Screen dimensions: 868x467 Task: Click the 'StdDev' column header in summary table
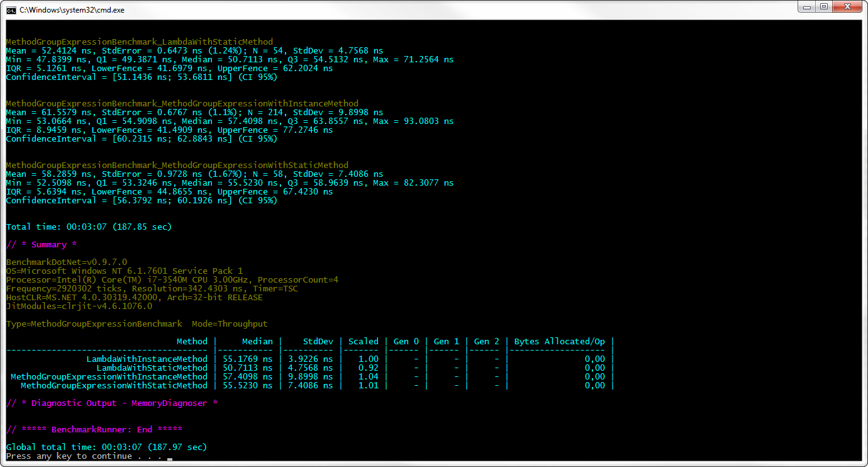(x=318, y=341)
